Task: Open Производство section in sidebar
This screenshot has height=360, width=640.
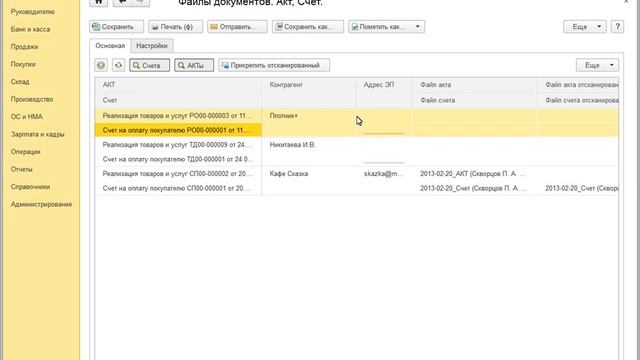Action: [x=32, y=100]
